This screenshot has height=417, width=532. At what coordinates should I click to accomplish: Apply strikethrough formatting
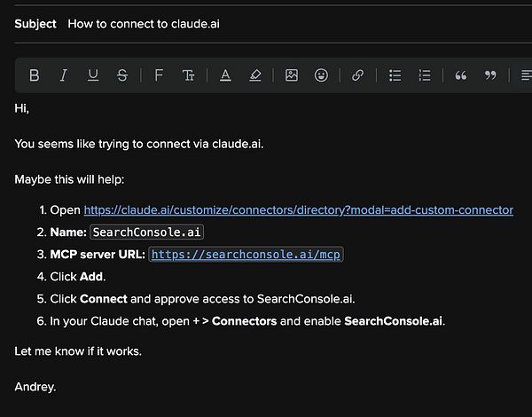tap(122, 75)
